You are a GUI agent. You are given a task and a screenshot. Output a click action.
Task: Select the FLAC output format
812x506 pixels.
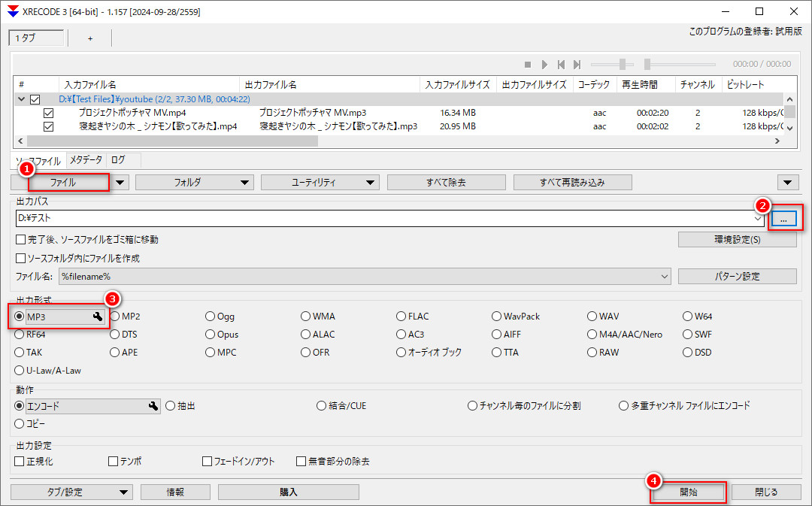400,316
